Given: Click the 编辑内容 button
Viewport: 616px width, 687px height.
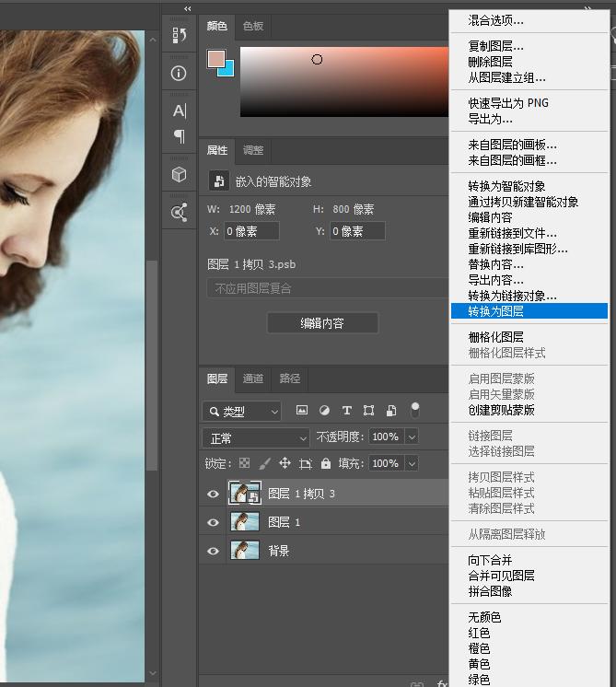Looking at the screenshot, I should pyautogui.click(x=322, y=323).
